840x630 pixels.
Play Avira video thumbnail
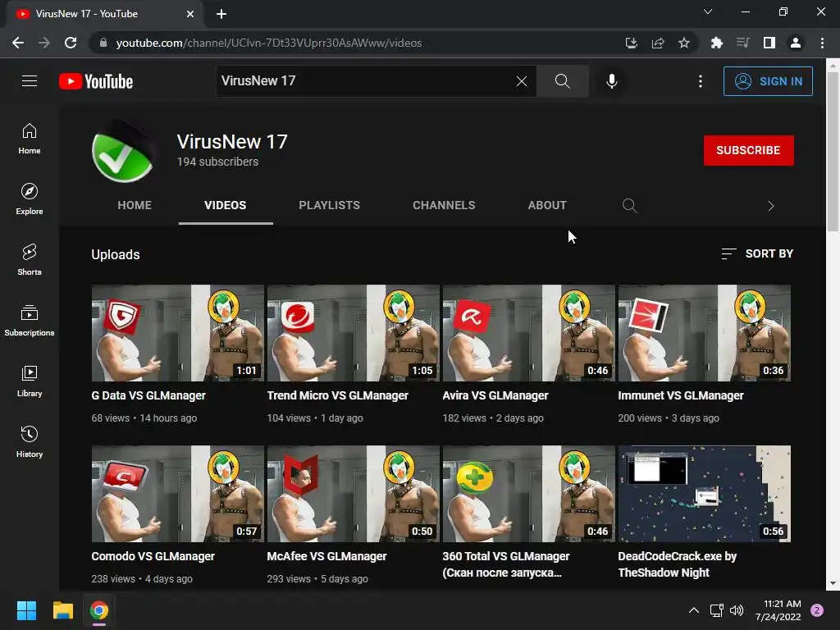pyautogui.click(x=528, y=333)
